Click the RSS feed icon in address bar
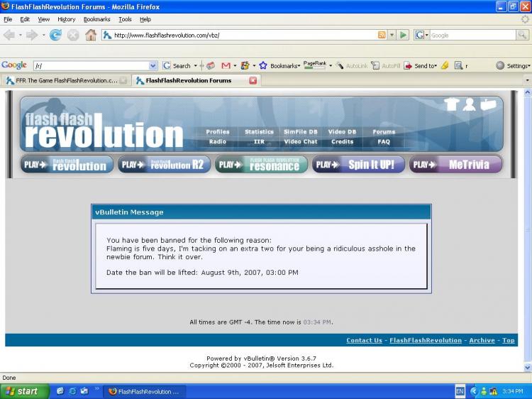Viewport: 532px width, 399px height. tap(382, 35)
